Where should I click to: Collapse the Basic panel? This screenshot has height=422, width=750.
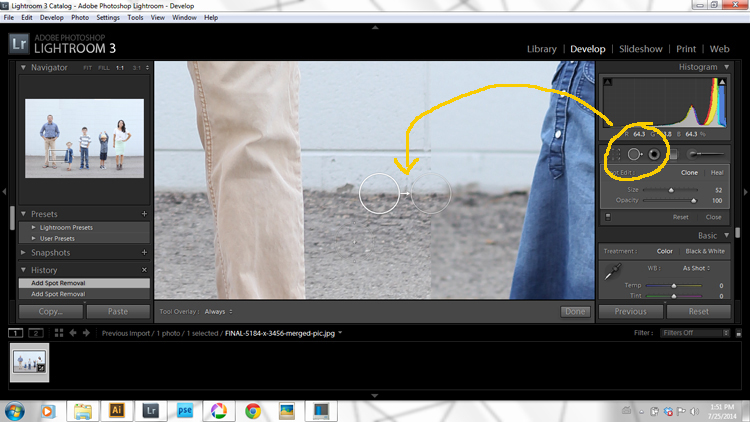coord(727,235)
